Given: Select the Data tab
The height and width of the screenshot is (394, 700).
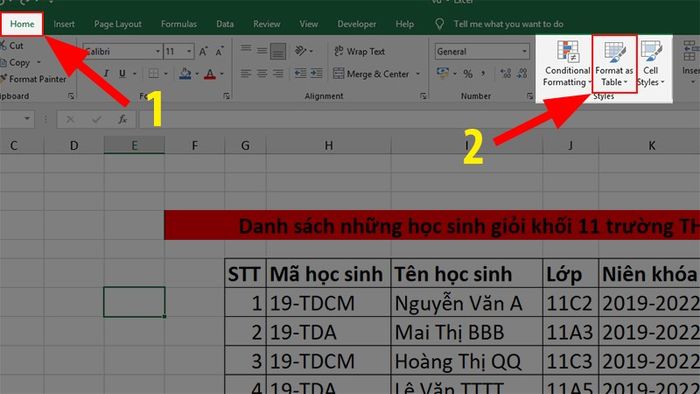Looking at the screenshot, I should (225, 24).
